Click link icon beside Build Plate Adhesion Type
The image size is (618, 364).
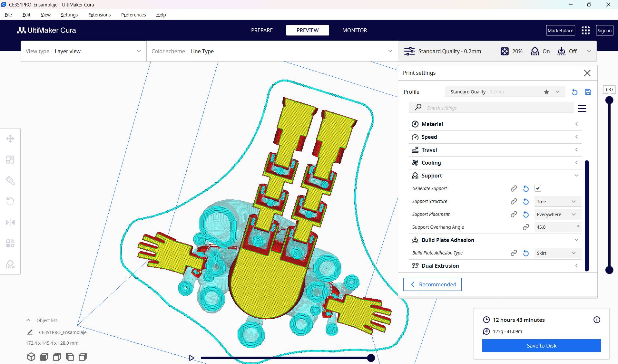[x=514, y=253]
